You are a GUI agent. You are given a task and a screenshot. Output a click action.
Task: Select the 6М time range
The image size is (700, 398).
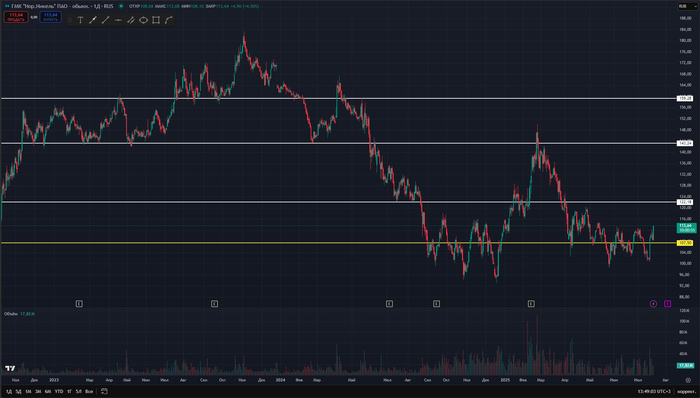[48, 391]
